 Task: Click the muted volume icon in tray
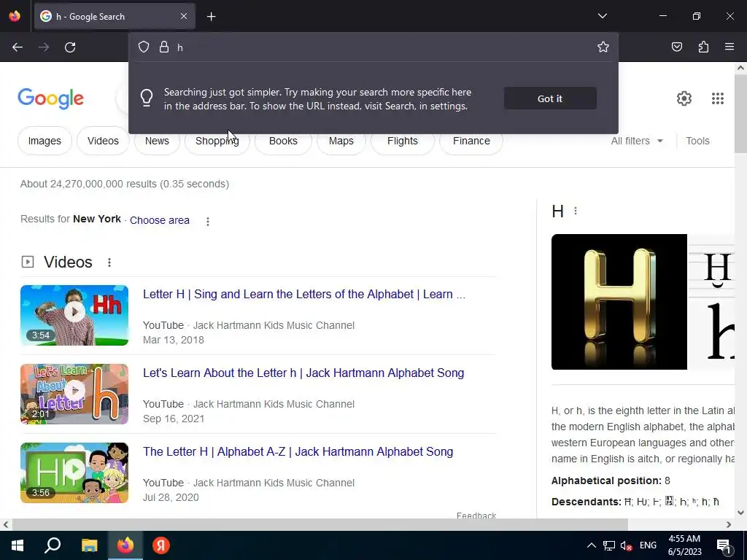(x=626, y=545)
